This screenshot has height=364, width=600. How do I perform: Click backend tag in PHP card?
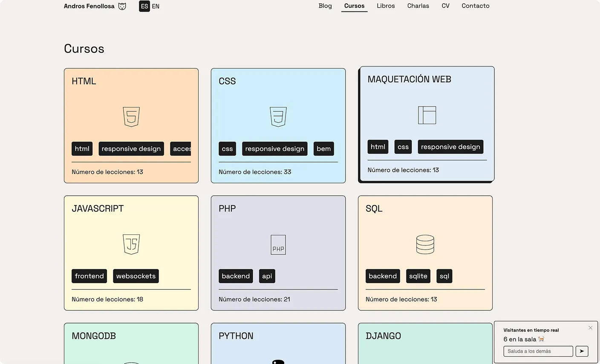236,276
